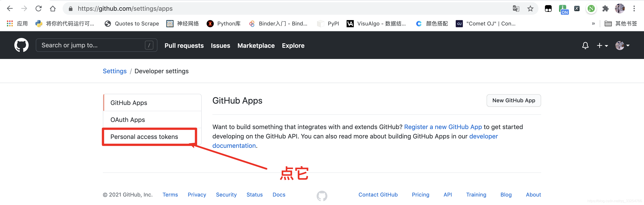Click the gray GitHub logo in footer

click(322, 196)
